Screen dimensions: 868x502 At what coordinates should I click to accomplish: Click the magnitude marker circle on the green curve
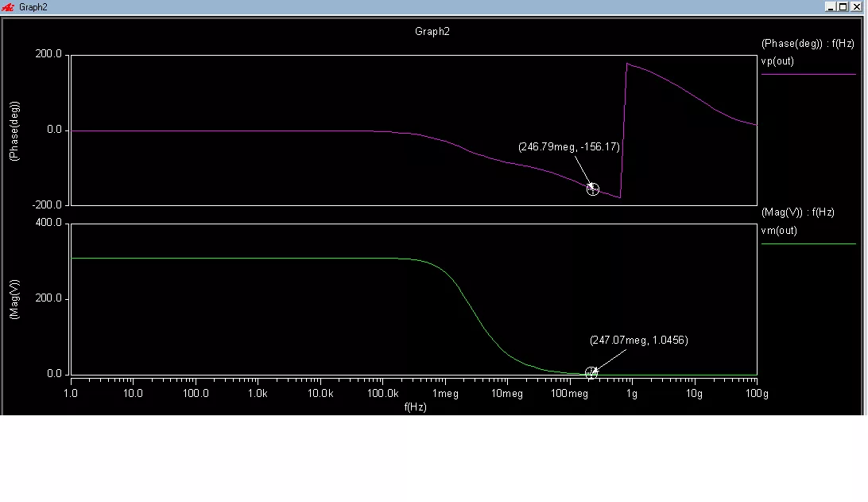pyautogui.click(x=591, y=373)
